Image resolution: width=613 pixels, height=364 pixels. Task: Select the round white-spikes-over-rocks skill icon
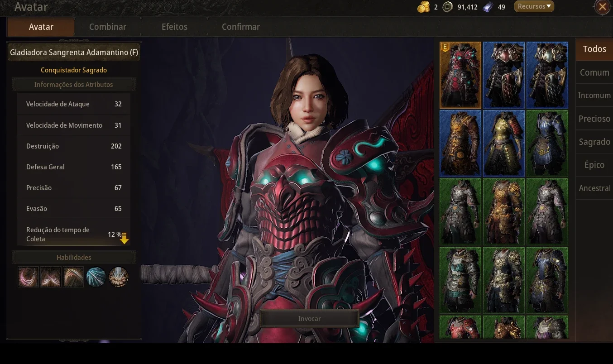pyautogui.click(x=119, y=277)
